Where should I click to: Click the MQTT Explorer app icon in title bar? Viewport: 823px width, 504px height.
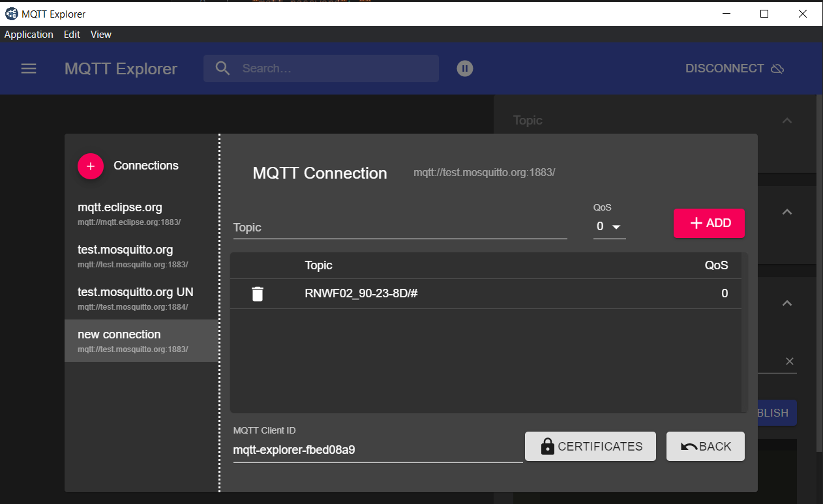coord(11,14)
